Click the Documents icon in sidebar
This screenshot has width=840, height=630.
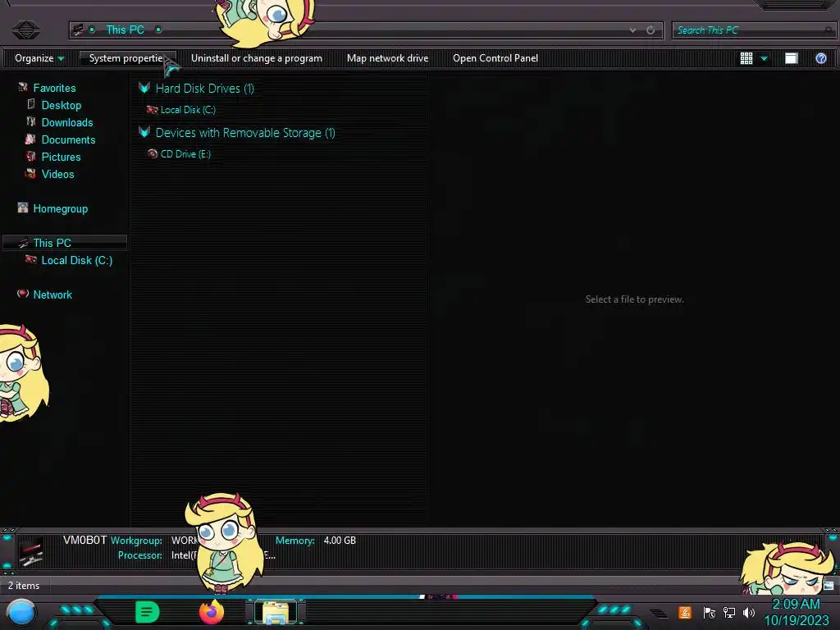[x=30, y=139]
